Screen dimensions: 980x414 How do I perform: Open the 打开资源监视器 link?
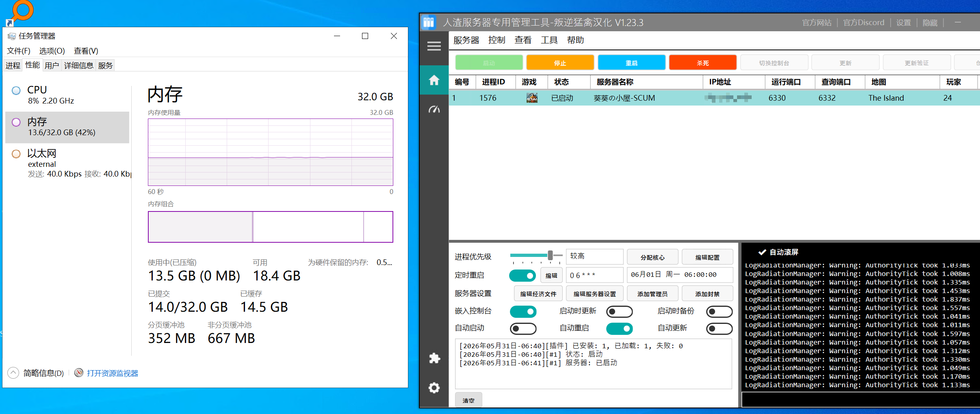(x=113, y=373)
